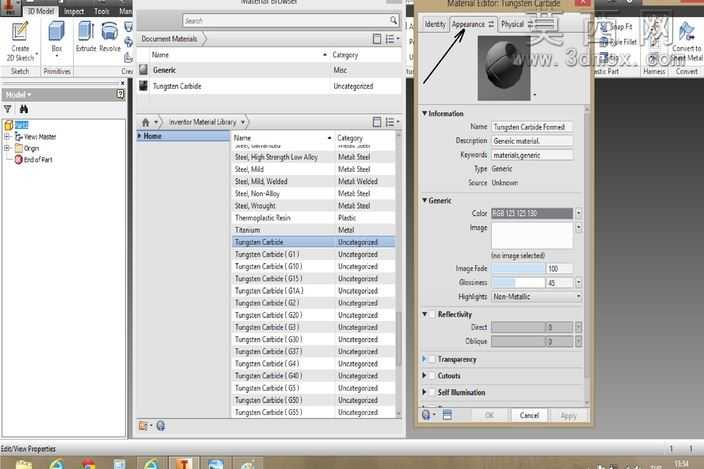The height and width of the screenshot is (469, 704).
Task: Click the Rule Fillet tool
Action: (x=618, y=42)
